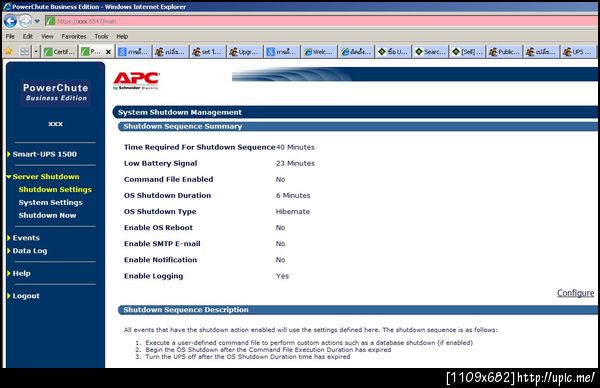This screenshot has width=600, height=388.
Task: Open the Favorites menu
Action: (74, 36)
